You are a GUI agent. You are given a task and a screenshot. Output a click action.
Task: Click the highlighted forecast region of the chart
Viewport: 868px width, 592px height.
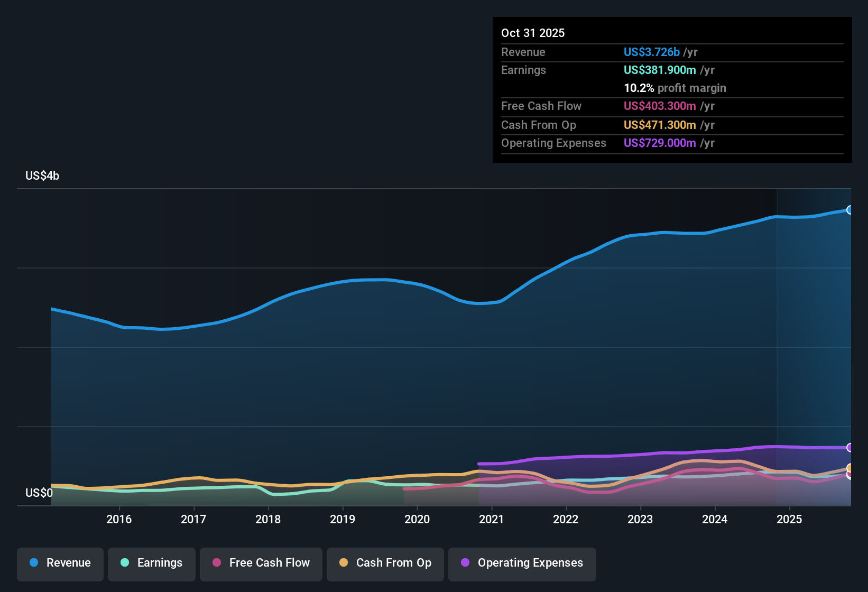click(x=814, y=344)
